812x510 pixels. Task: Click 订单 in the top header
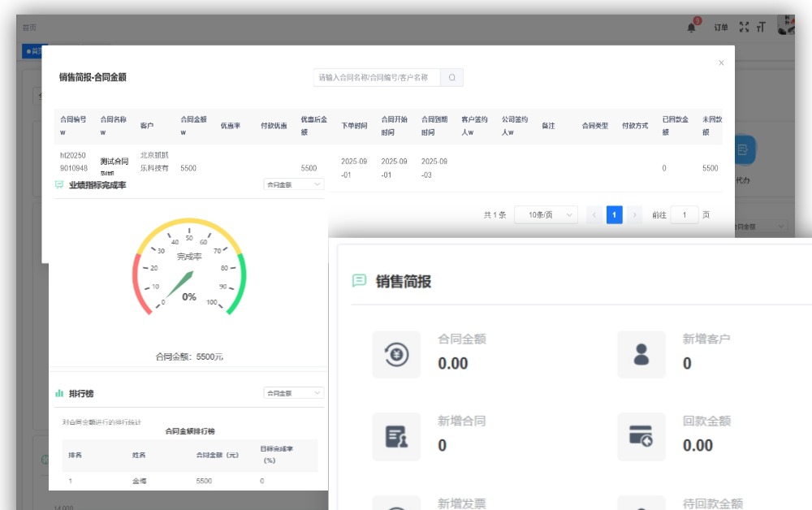click(721, 28)
